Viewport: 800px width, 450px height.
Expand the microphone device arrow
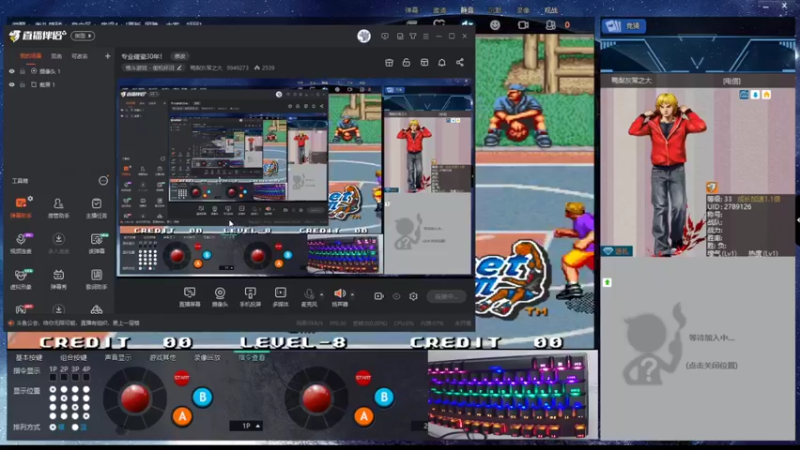(x=321, y=294)
